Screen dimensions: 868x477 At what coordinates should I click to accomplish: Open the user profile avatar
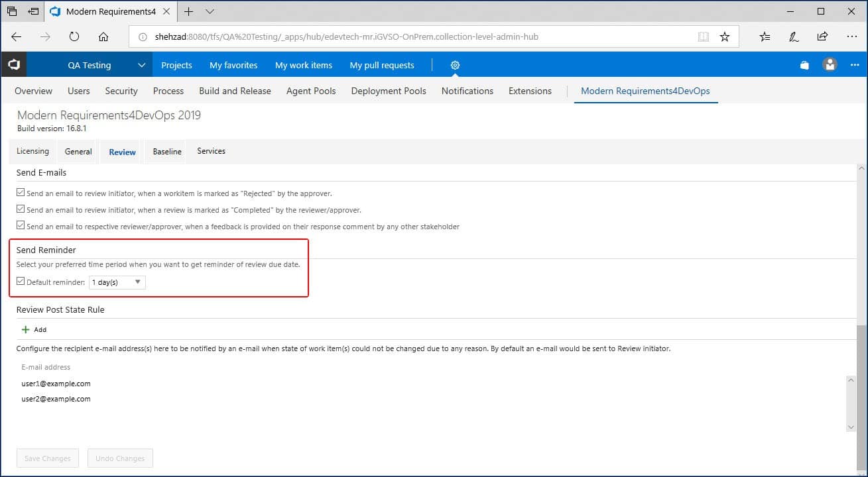830,65
